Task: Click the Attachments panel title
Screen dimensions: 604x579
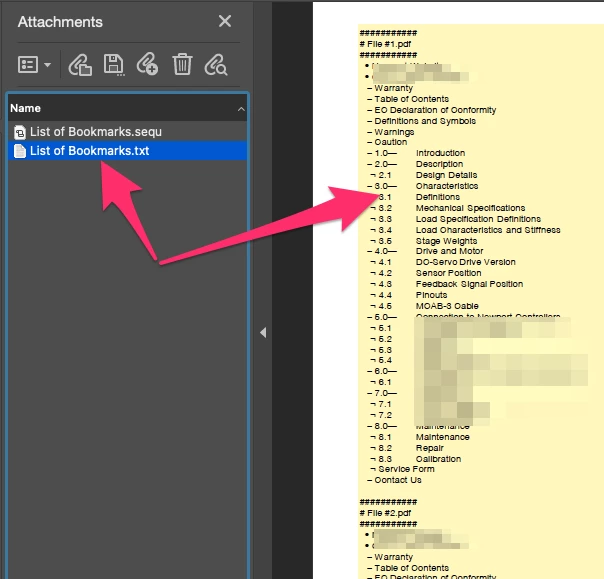Action: [60, 22]
